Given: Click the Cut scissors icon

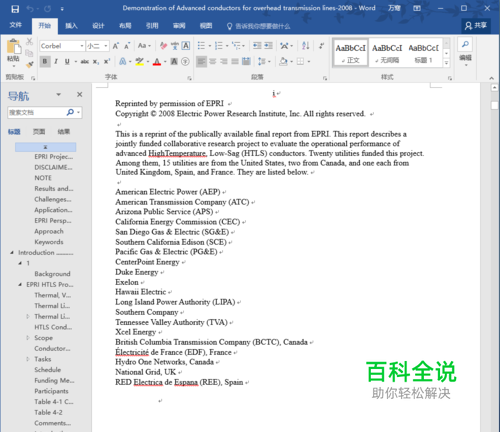Looking at the screenshot, I should coord(29,42).
